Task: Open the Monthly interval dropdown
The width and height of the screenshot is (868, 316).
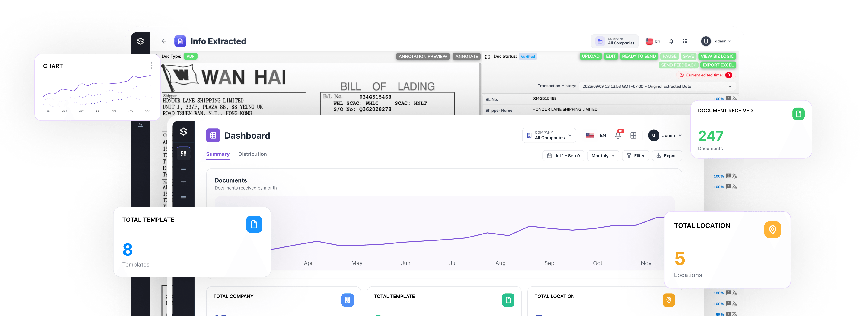Action: click(603, 156)
